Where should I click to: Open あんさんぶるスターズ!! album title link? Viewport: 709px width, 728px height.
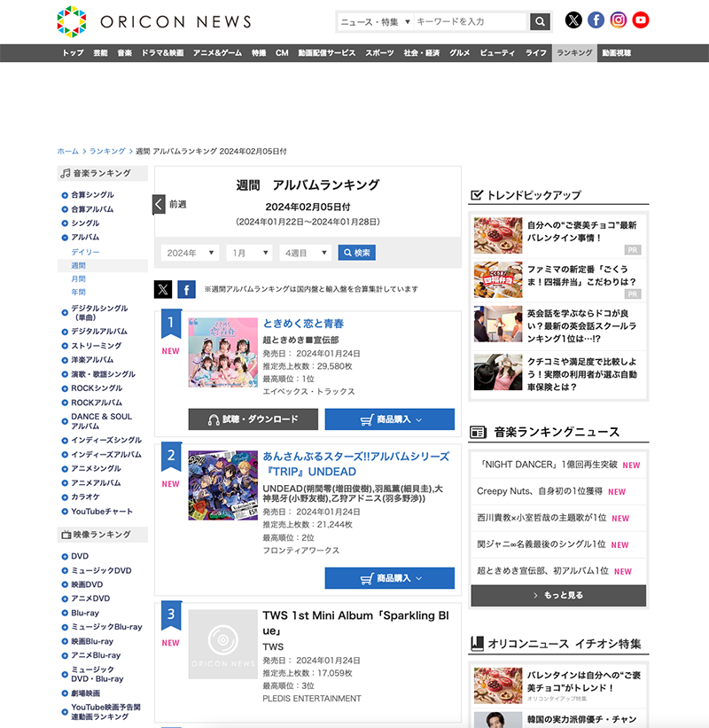click(356, 464)
